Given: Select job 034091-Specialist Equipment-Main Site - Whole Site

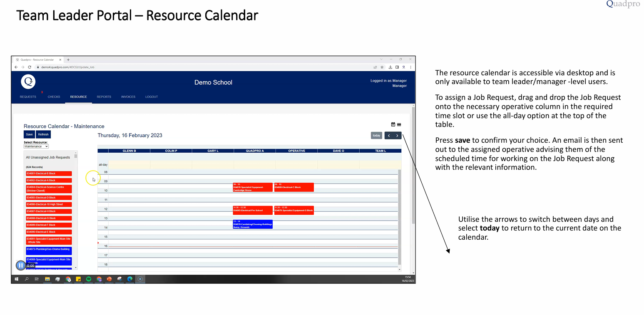Looking at the screenshot, I should 49,241.
